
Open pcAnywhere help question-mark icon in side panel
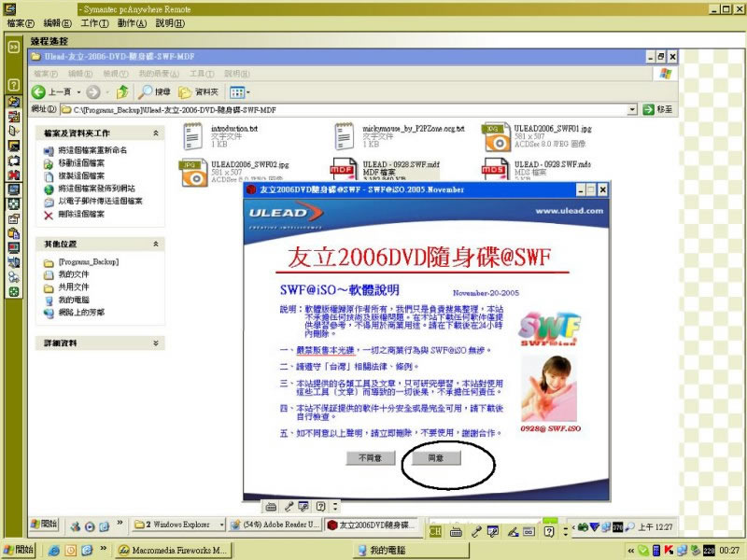[x=13, y=85]
